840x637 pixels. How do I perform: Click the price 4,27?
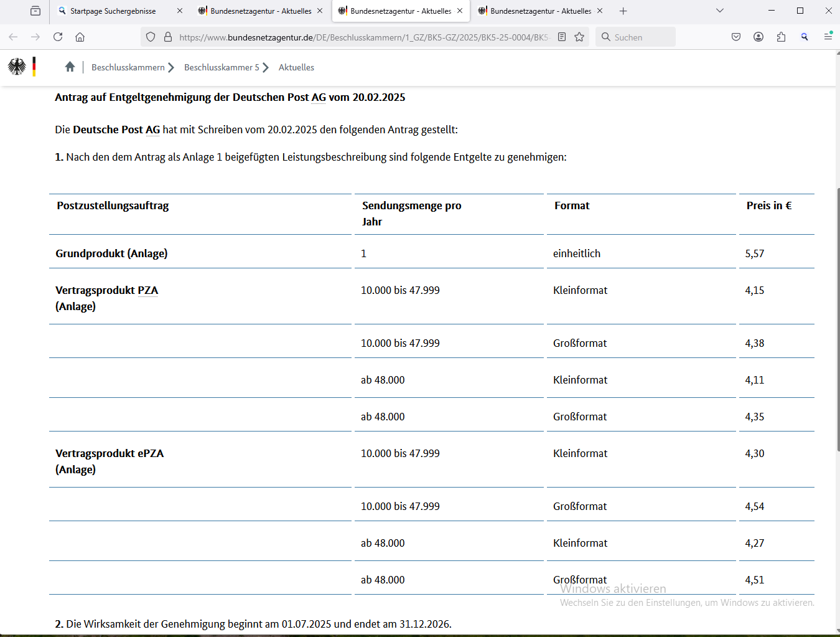(755, 543)
